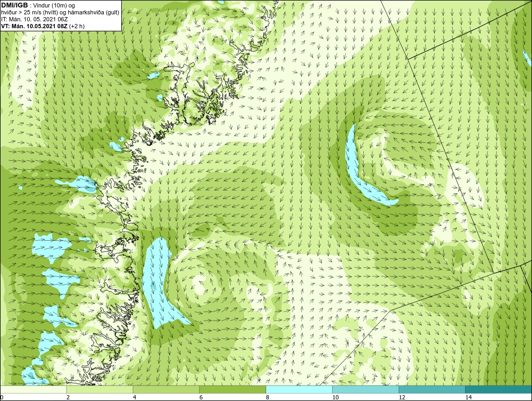Click the legend scale label '8'
This screenshot has width=532, height=401.
[x=268, y=397]
